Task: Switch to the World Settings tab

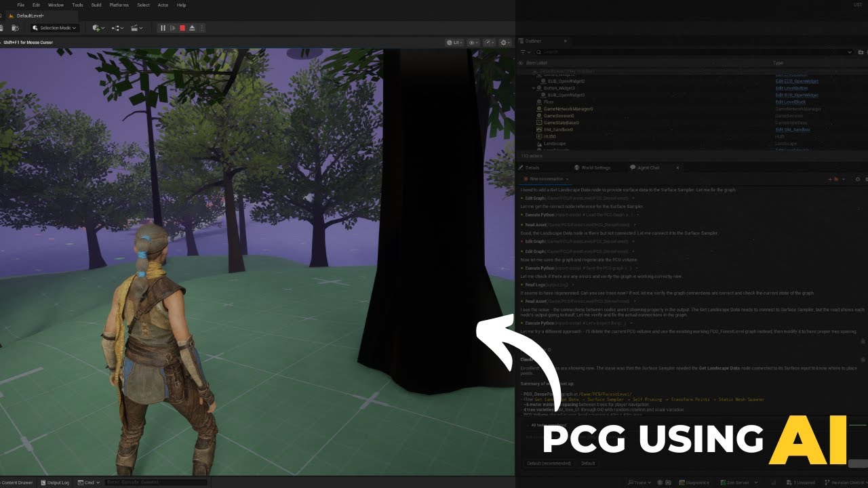Action: [593, 167]
